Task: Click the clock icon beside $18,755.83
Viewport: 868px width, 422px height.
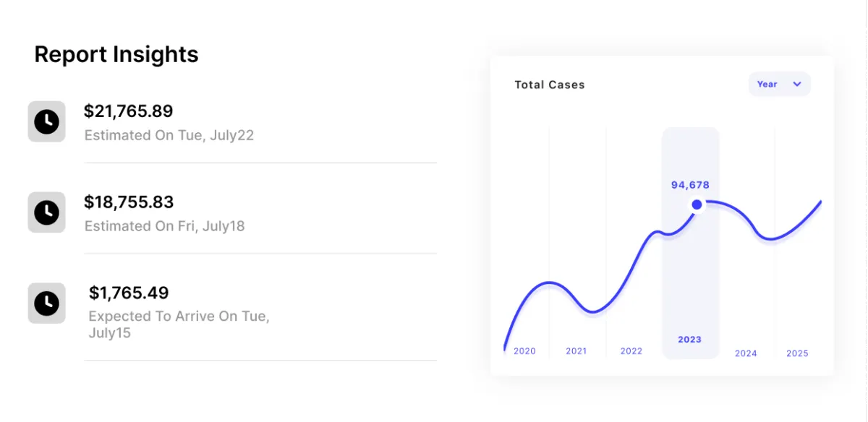Action: click(x=46, y=212)
